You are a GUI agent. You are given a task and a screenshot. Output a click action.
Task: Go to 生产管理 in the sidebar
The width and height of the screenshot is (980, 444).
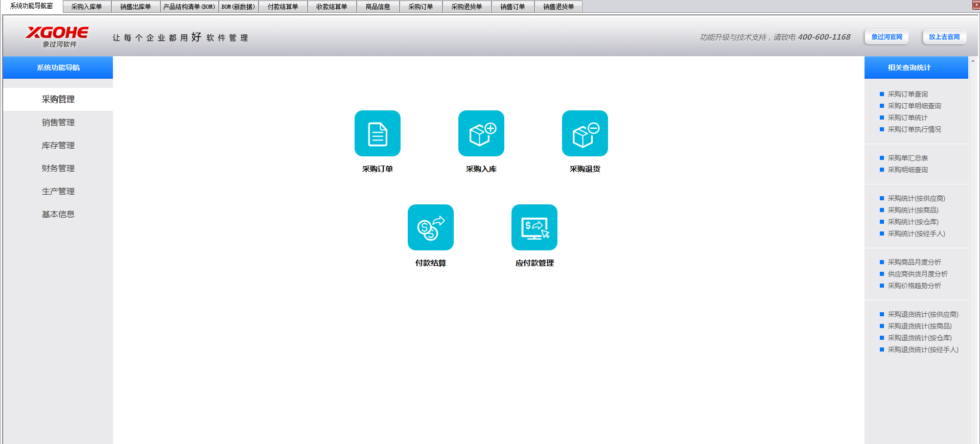click(58, 192)
